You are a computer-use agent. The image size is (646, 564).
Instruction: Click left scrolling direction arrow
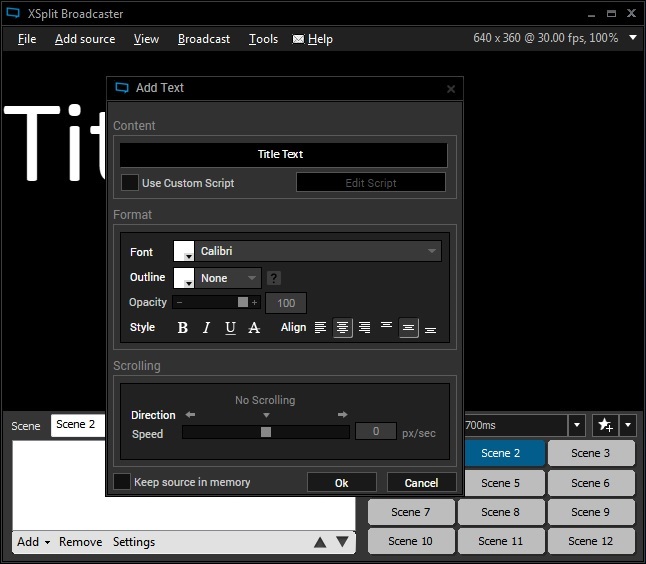point(190,414)
